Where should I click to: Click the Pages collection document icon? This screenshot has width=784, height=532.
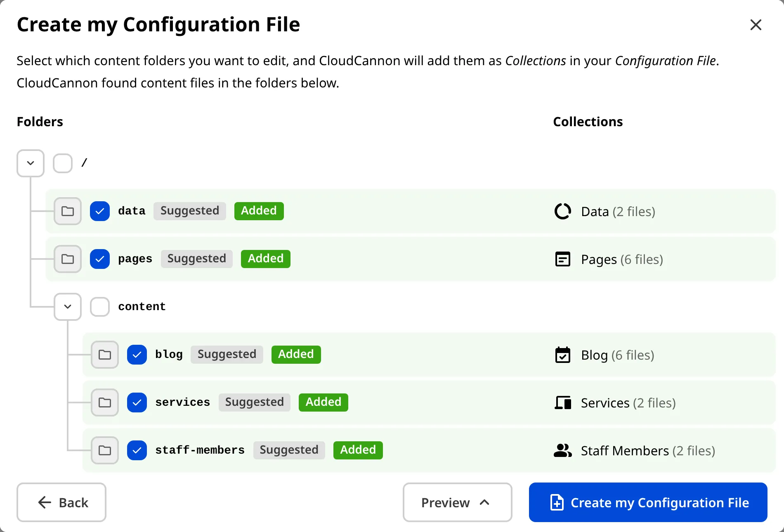point(562,259)
